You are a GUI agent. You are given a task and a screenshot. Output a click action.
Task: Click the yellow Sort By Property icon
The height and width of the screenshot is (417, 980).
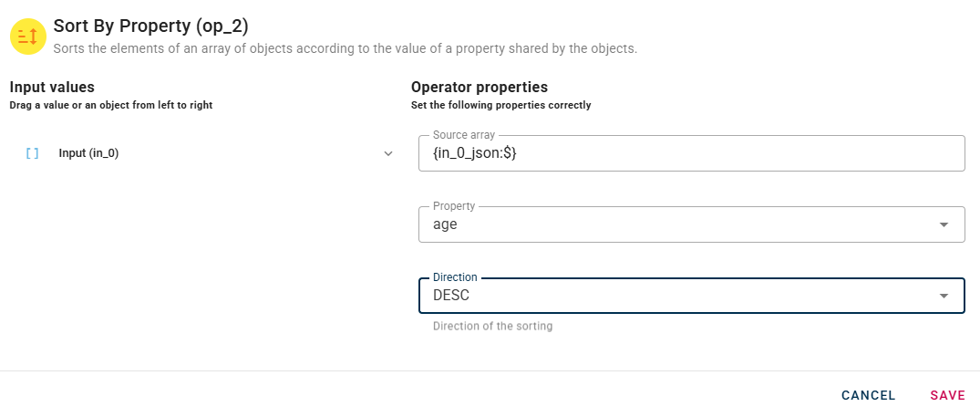click(x=27, y=36)
